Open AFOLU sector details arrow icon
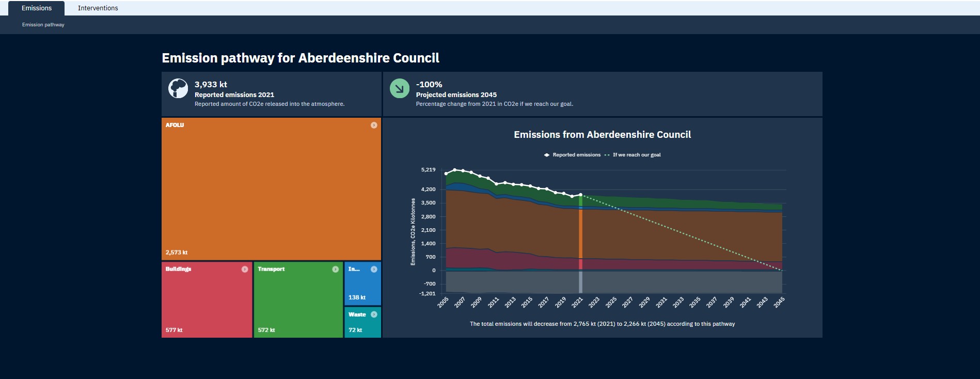Image resolution: width=980 pixels, height=379 pixels. (x=374, y=125)
